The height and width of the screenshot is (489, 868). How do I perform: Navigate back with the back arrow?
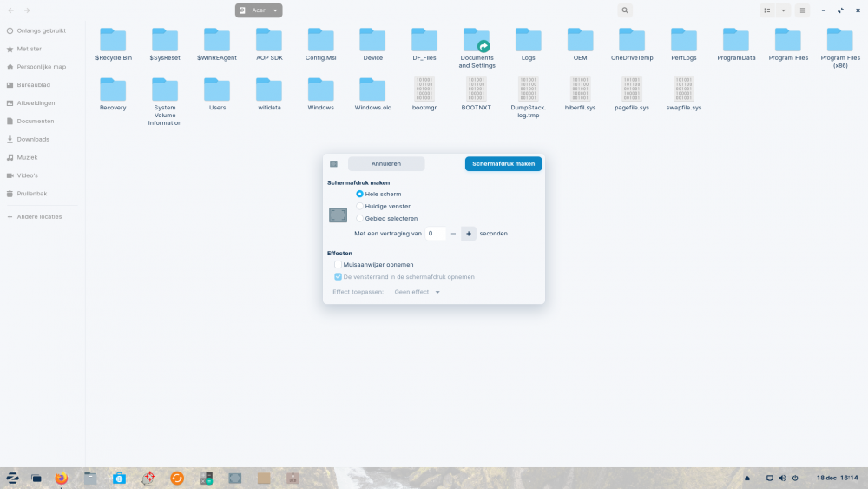point(11,10)
